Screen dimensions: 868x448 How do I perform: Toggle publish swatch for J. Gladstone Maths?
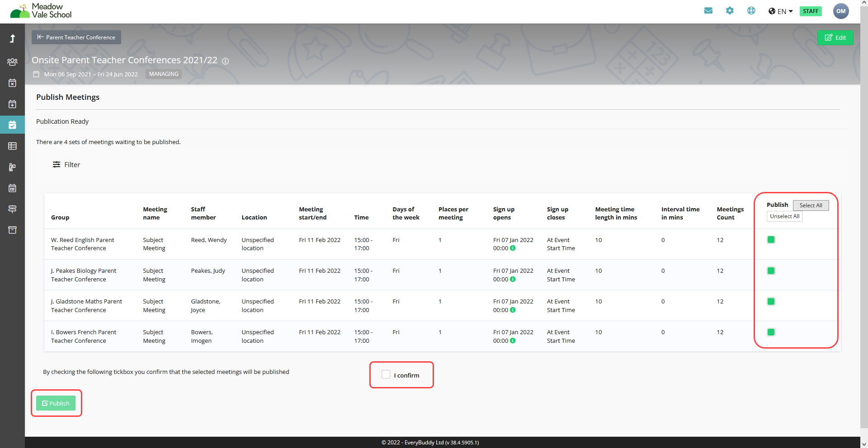tap(771, 302)
